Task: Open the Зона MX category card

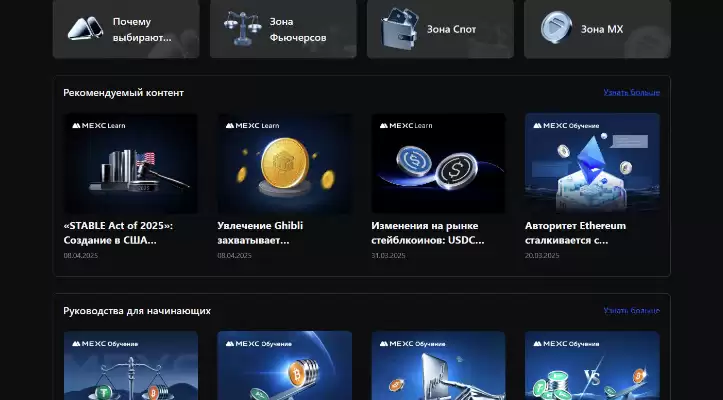Action: 598,29
